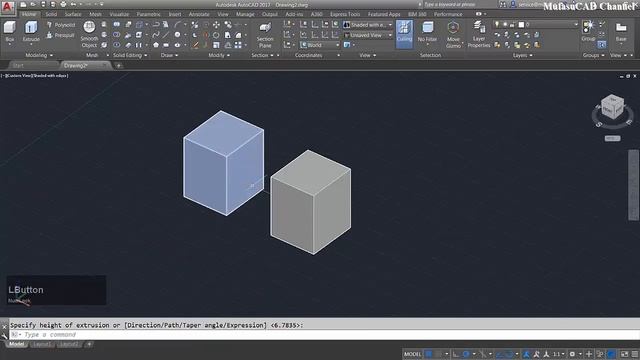Open the Section Plane tool
Screen dimensions: 640x360
coord(265,35)
